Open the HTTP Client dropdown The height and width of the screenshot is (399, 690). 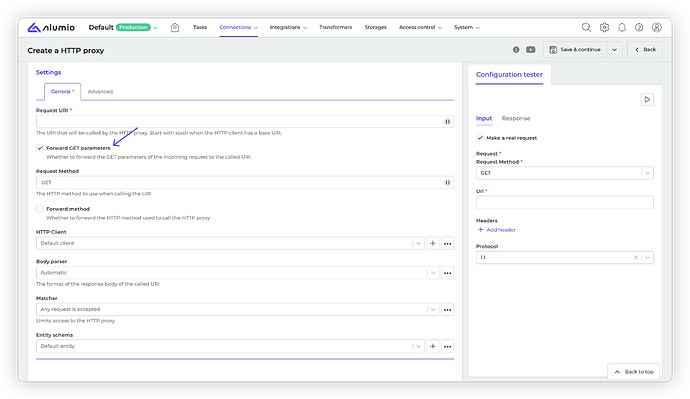click(230, 243)
